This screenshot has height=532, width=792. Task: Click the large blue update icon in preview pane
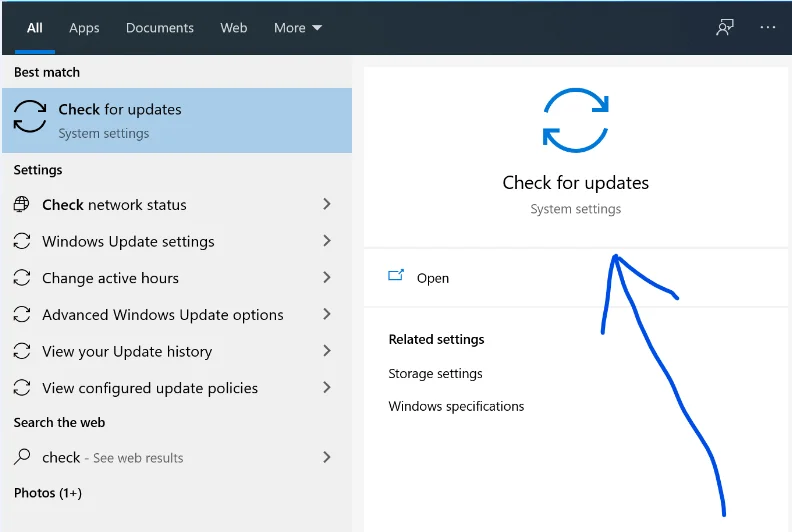(575, 120)
